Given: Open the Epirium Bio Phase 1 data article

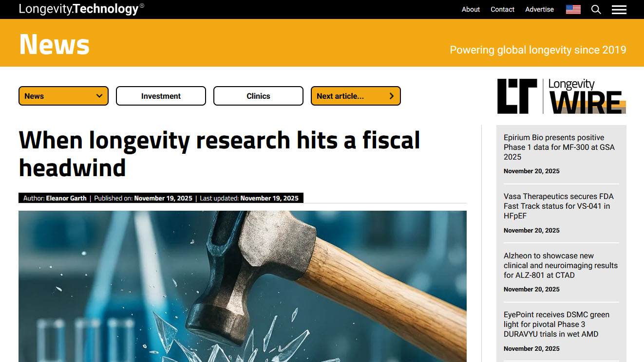Looking at the screenshot, I should 559,147.
